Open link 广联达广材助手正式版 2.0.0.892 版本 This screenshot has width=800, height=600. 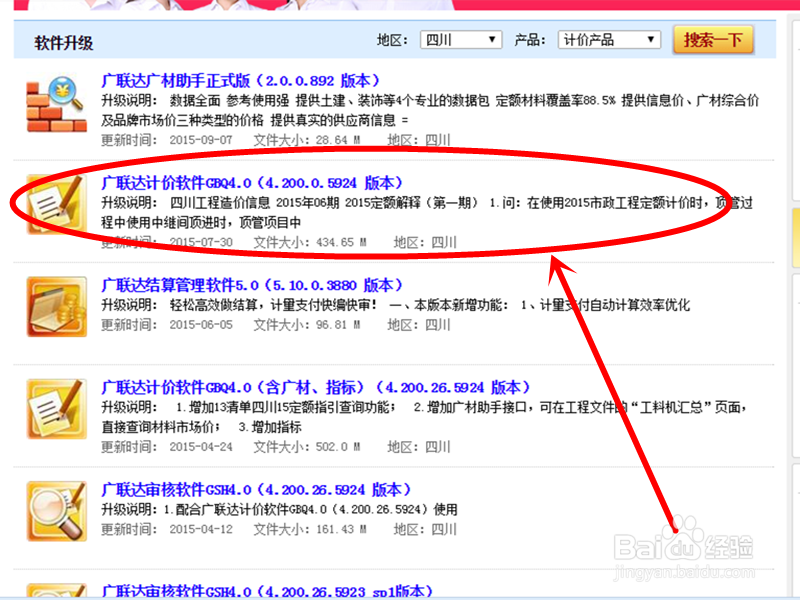(x=241, y=81)
